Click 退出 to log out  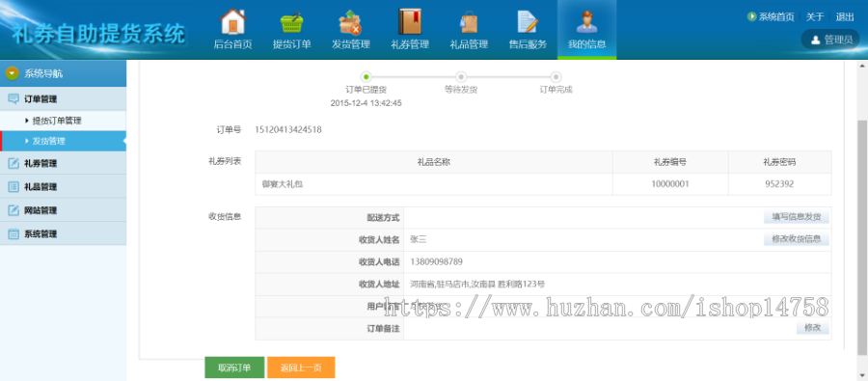coord(845,16)
